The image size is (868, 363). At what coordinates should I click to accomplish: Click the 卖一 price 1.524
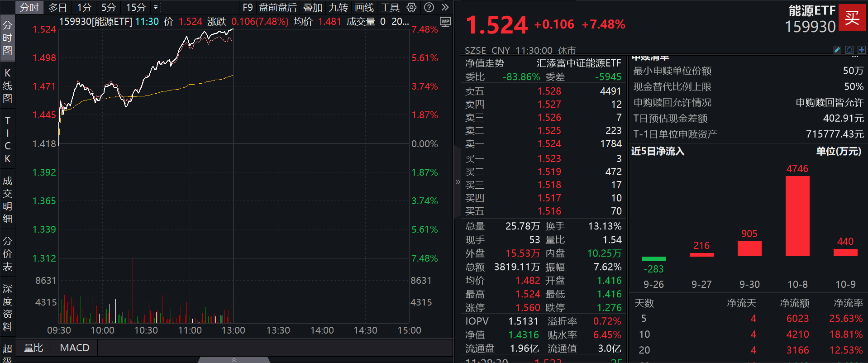click(549, 143)
